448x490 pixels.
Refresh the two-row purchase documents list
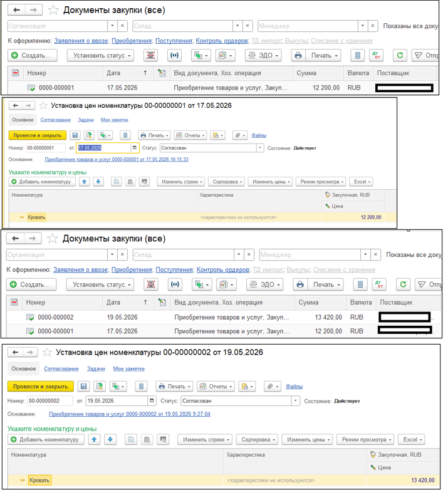(403, 284)
